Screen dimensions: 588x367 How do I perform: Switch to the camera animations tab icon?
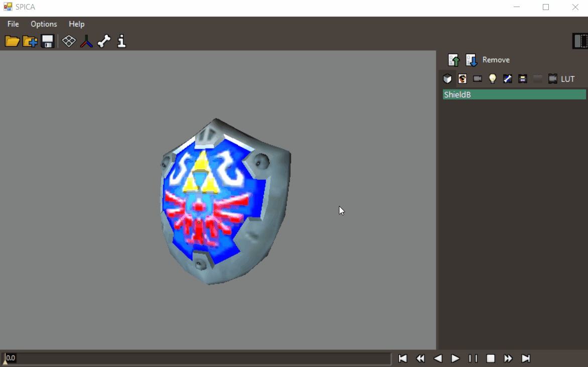coord(552,79)
